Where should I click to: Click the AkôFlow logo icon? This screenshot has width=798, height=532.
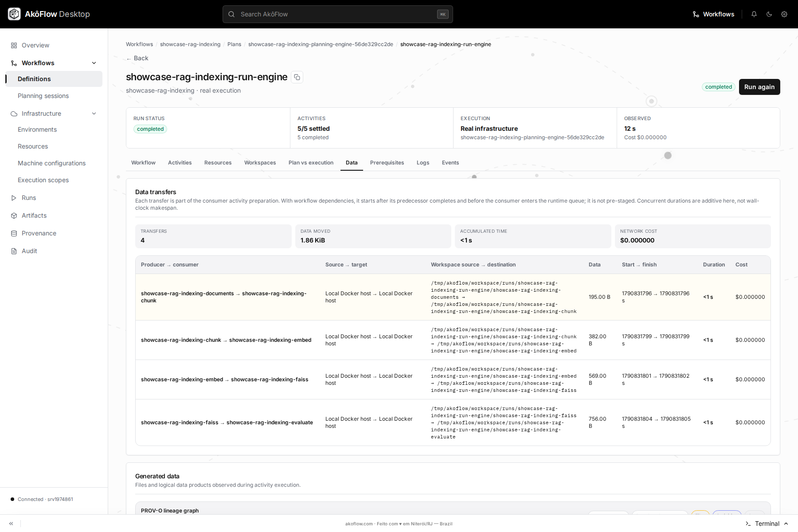point(14,14)
